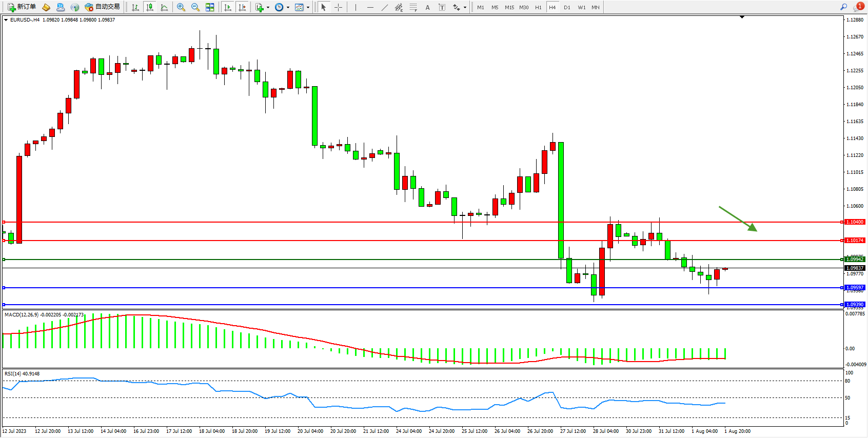
Task: Choose the Draw Horizontal Line tool
Action: tap(370, 7)
